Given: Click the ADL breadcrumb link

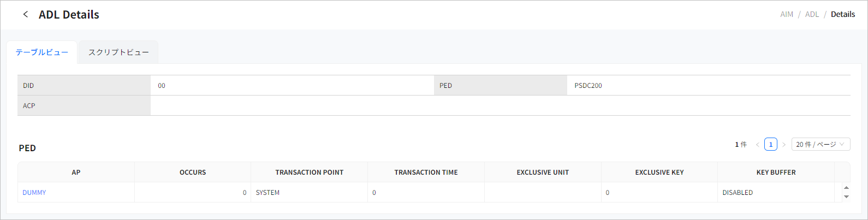Looking at the screenshot, I should click(812, 14).
